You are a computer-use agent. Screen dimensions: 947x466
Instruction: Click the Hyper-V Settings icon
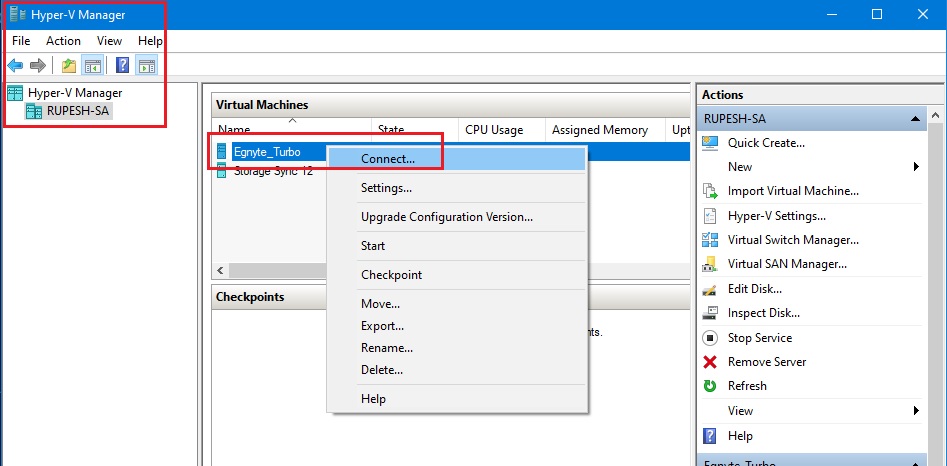coord(710,215)
